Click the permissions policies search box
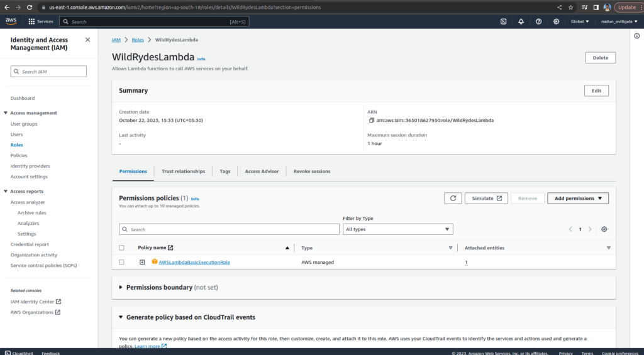This screenshot has width=644, height=355. tap(229, 229)
